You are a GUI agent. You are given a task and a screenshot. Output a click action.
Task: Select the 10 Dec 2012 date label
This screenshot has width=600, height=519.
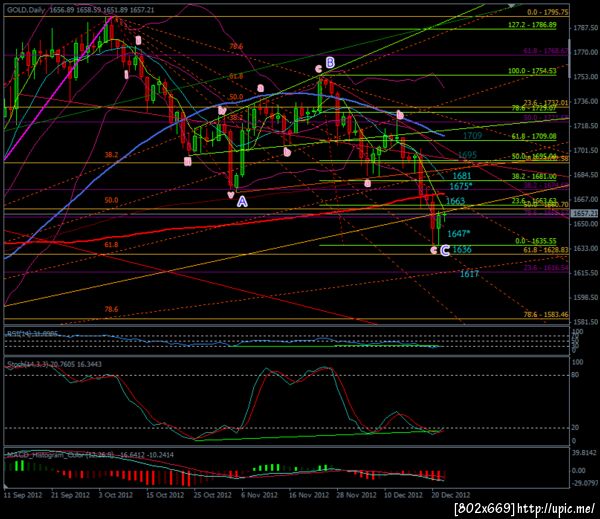[x=403, y=495]
